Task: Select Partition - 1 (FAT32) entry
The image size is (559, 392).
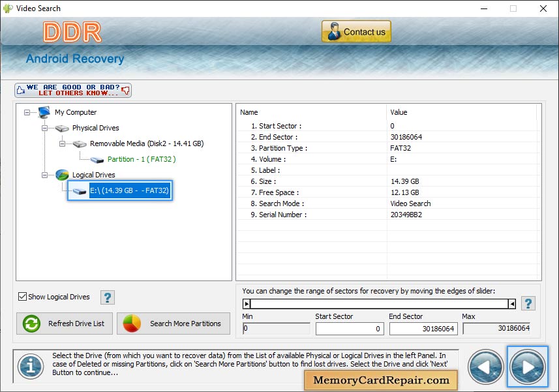Action: [x=142, y=159]
